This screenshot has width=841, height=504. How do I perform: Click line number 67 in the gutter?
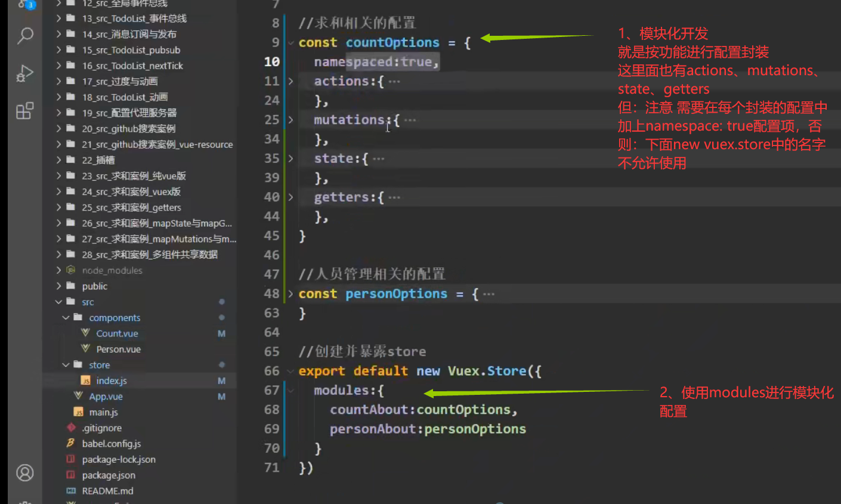point(272,391)
